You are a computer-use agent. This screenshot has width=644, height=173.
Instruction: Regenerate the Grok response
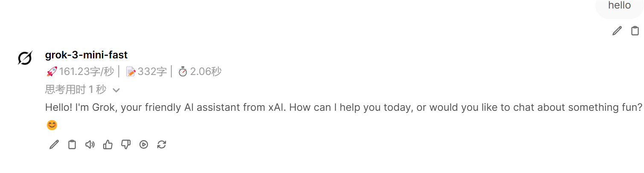tap(162, 145)
